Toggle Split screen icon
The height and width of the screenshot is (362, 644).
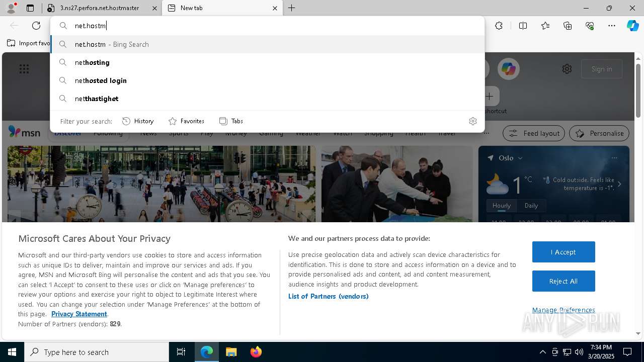[x=523, y=26]
